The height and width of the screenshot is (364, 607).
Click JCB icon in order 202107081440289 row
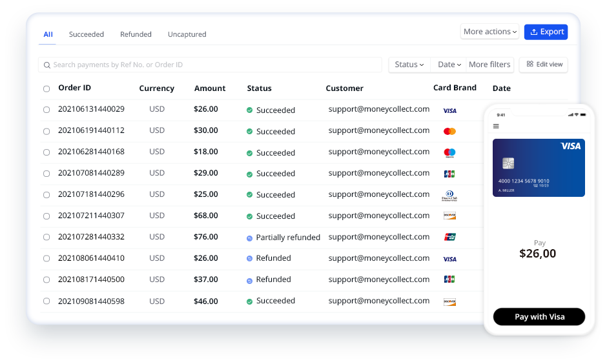click(x=449, y=174)
